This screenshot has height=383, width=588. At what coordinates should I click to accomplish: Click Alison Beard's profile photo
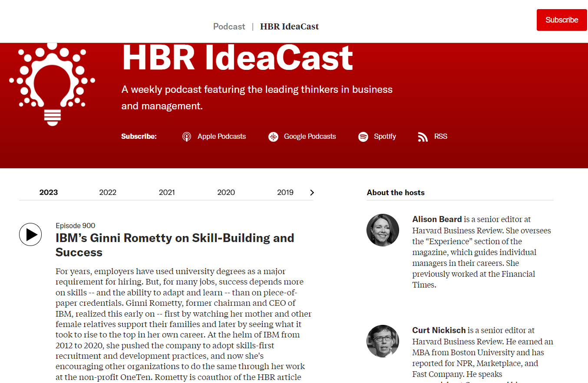click(x=383, y=230)
